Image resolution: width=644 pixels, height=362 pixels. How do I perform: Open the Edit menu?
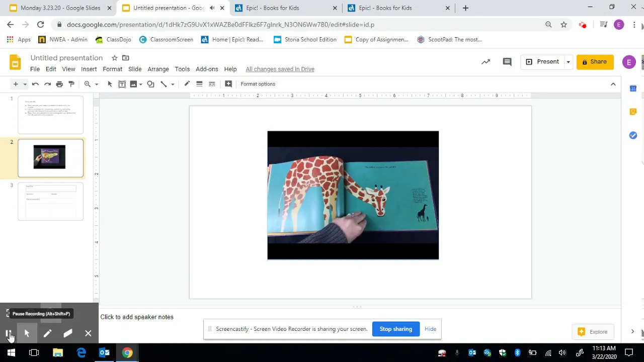coord(51,69)
